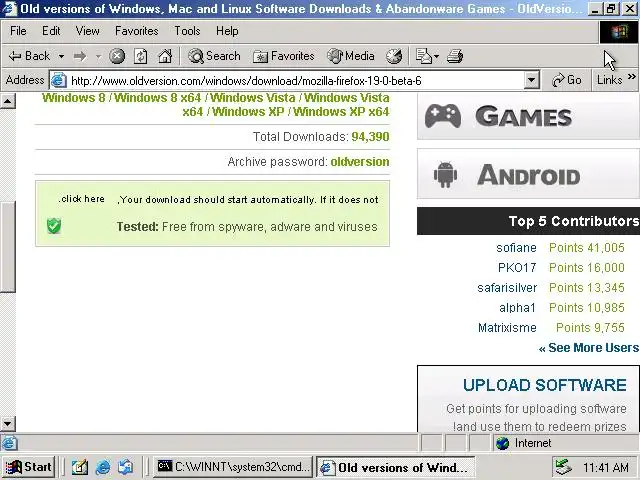Launch Outlook Express quick launch icon
This screenshot has height=480, width=640.
[x=125, y=467]
